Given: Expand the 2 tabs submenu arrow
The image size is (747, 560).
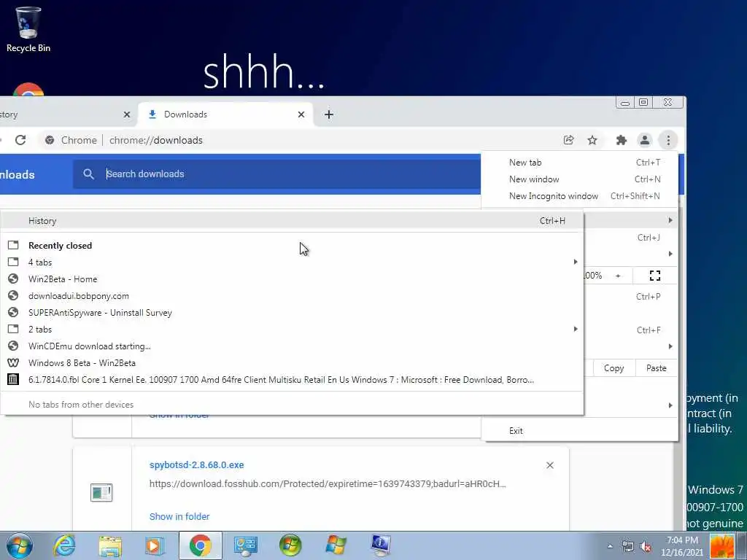Looking at the screenshot, I should click(576, 329).
